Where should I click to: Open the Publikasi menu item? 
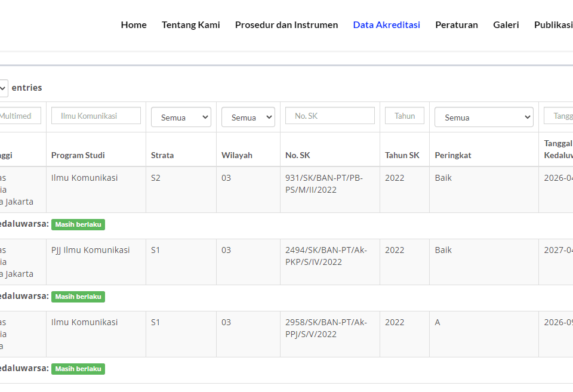coord(553,24)
